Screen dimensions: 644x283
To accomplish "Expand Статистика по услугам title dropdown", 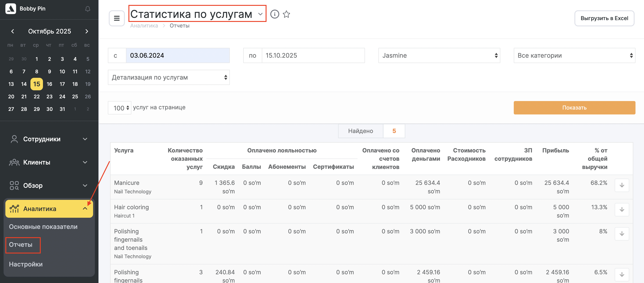I will click(260, 14).
